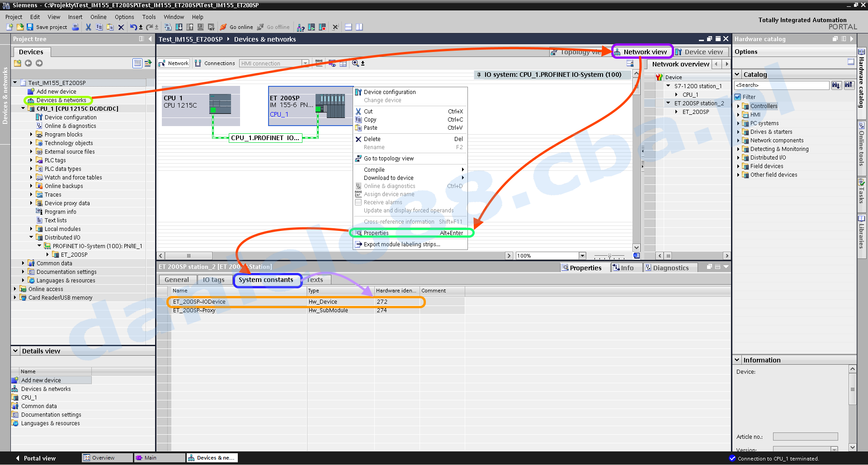The width and height of the screenshot is (868, 465).
Task: Click the CPU_1.PROFINET IO network label
Action: [265, 138]
